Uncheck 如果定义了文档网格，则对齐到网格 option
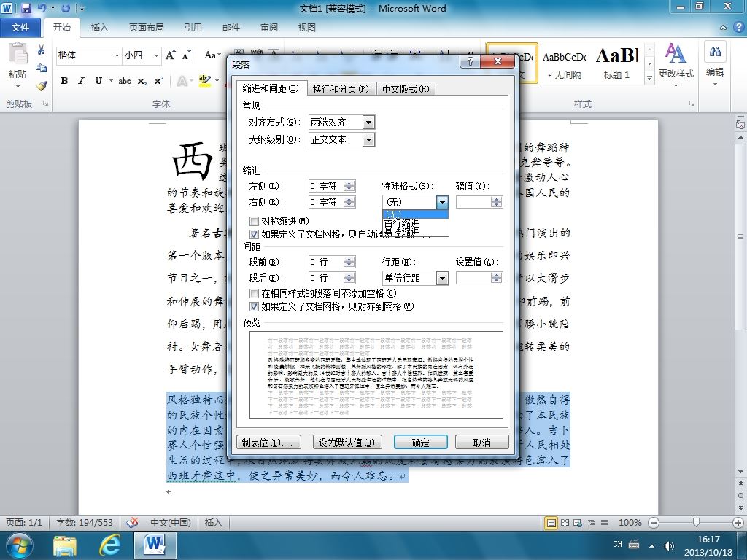747x560 pixels. tap(254, 307)
